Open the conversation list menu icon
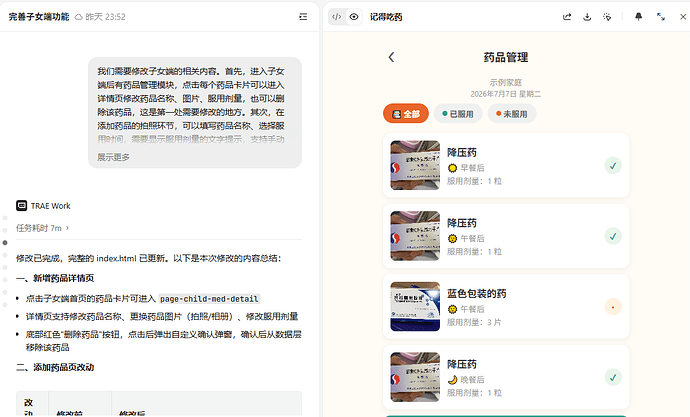Viewport: 690px width, 417px height. pyautogui.click(x=303, y=17)
